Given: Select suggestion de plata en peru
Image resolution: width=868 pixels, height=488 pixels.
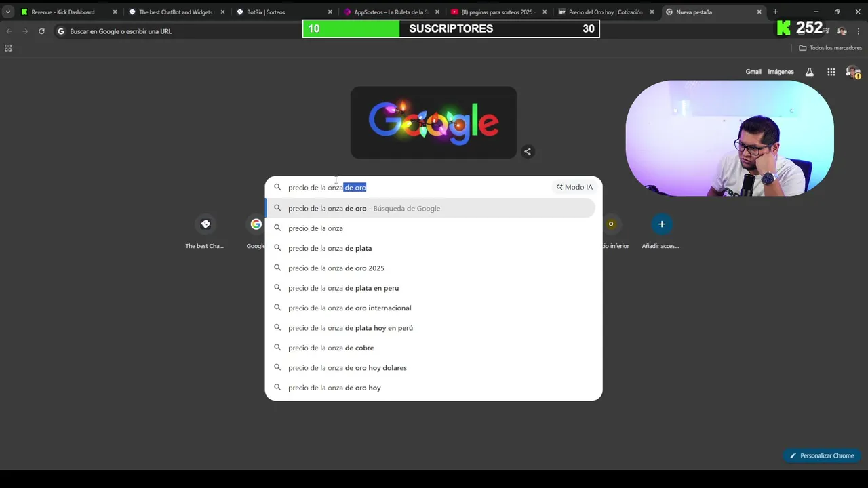Looking at the screenshot, I should (x=430, y=288).
